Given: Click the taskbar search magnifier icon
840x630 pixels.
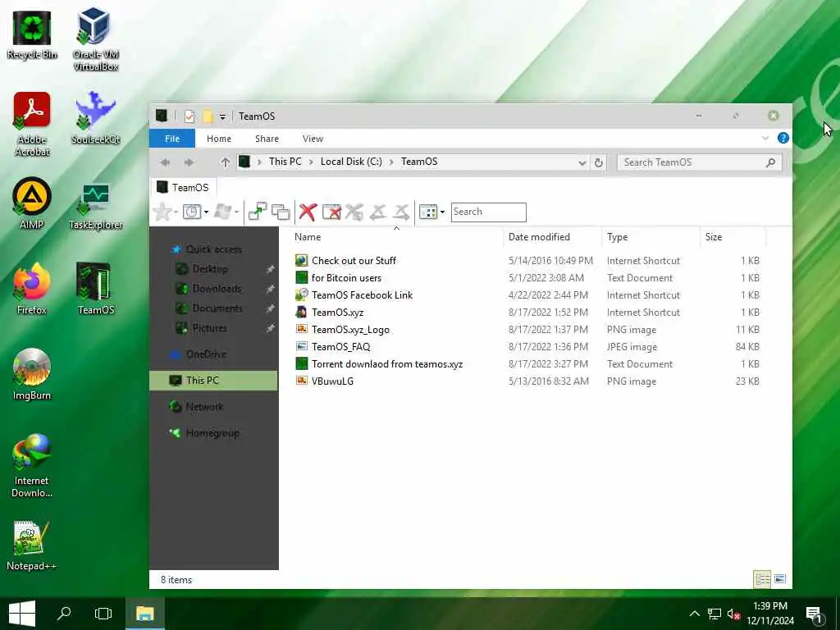Looking at the screenshot, I should 64,614.
